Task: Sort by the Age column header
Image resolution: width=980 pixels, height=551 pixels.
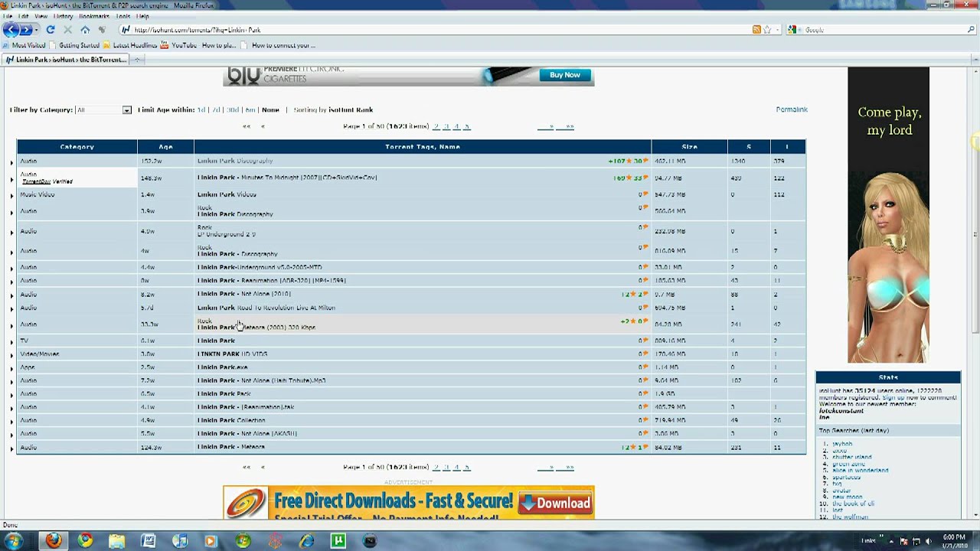Action: [x=165, y=147]
